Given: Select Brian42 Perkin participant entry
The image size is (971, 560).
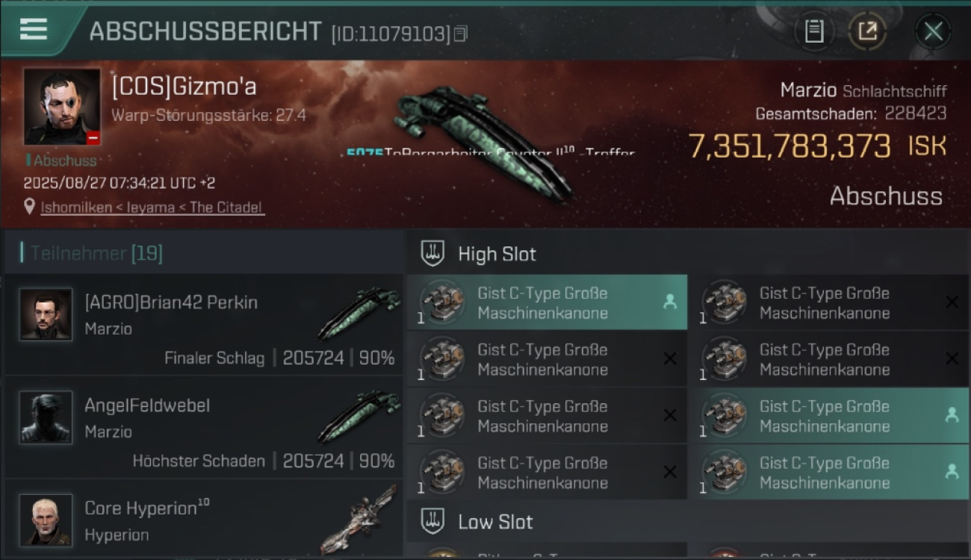Looking at the screenshot, I should point(203,325).
